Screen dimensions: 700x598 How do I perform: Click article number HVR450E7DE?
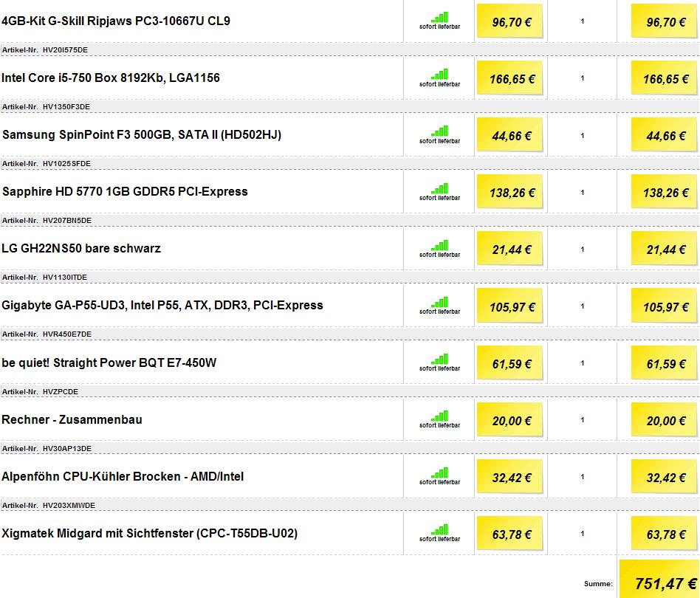pos(67,334)
